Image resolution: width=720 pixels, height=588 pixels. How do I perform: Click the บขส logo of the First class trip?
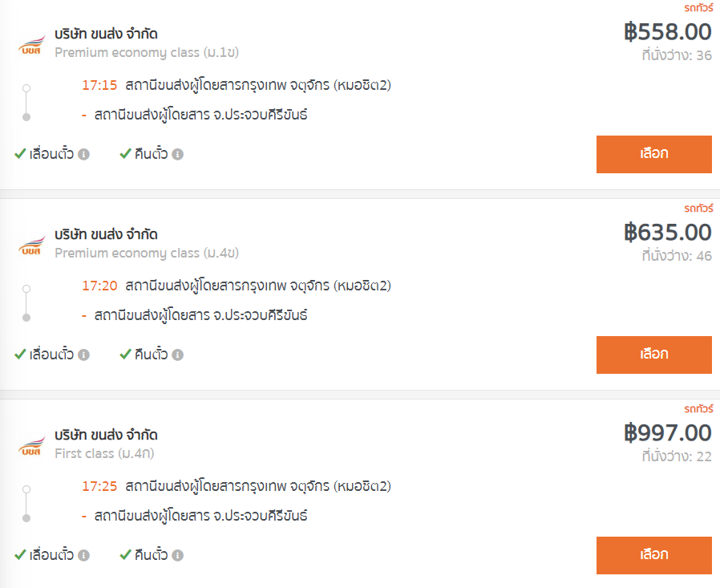click(x=32, y=445)
